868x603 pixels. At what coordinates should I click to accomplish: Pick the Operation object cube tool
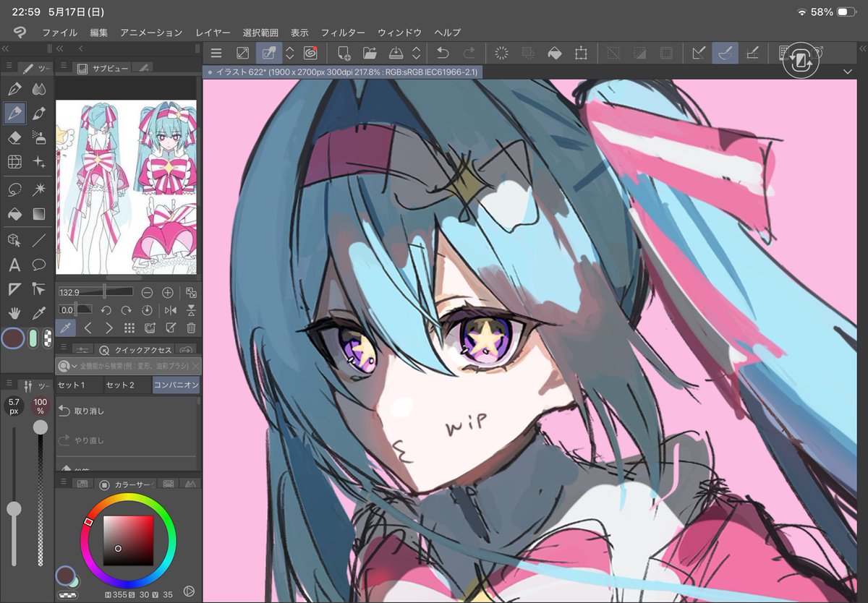(x=14, y=240)
